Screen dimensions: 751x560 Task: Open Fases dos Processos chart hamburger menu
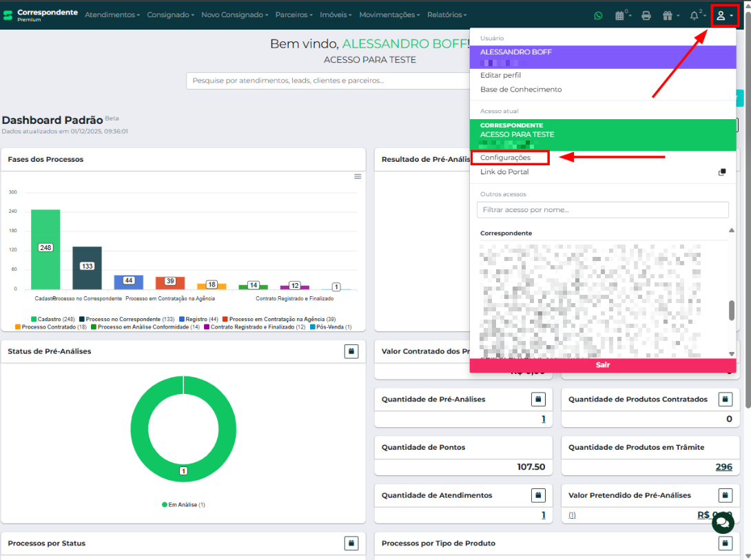click(x=358, y=176)
